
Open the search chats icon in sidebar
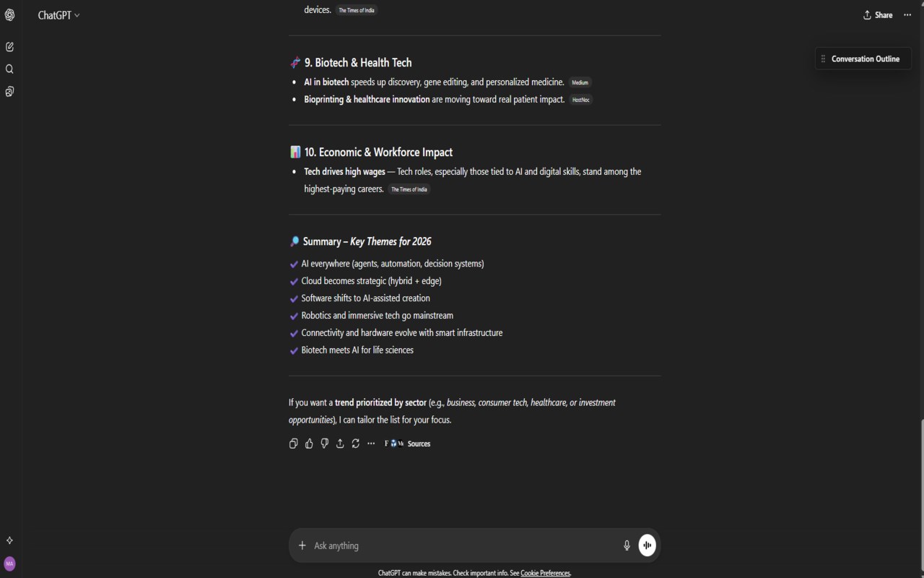coord(9,69)
